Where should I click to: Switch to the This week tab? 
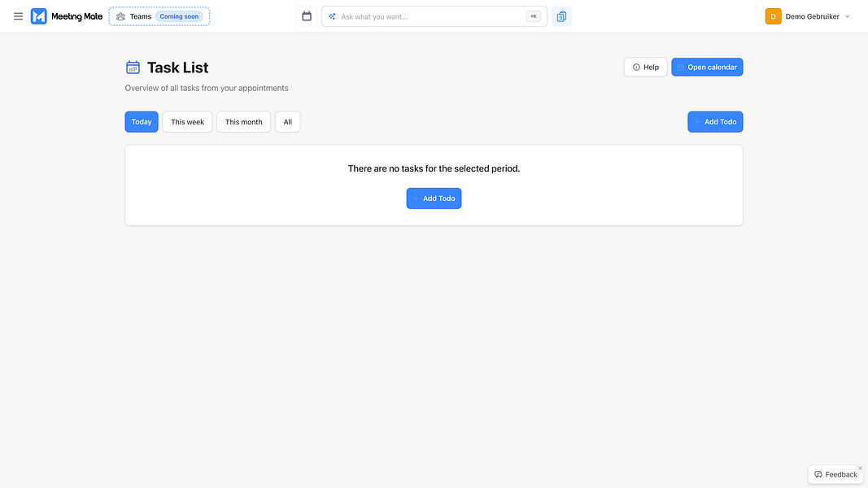(x=187, y=122)
